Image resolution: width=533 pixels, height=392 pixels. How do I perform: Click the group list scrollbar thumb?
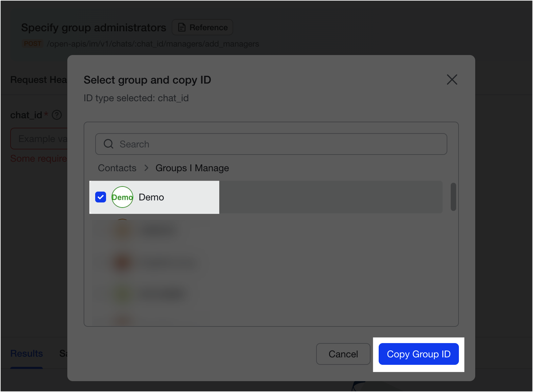(x=453, y=197)
